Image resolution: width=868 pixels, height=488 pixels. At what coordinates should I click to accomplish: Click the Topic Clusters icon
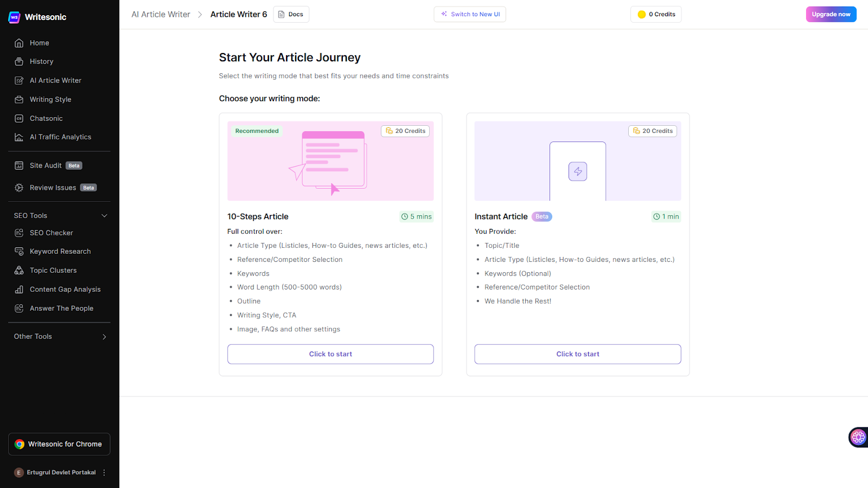(19, 271)
